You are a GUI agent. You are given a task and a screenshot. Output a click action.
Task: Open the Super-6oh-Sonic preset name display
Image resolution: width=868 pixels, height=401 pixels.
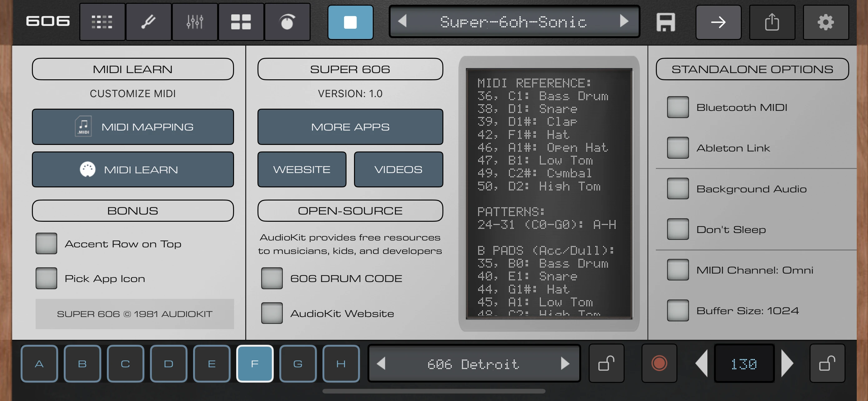pyautogui.click(x=514, y=22)
